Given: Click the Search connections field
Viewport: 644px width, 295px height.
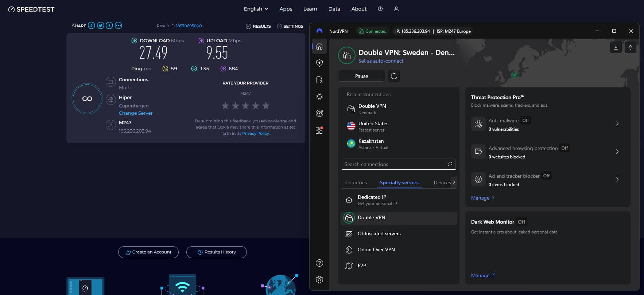Looking at the screenshot, I should pyautogui.click(x=399, y=164).
